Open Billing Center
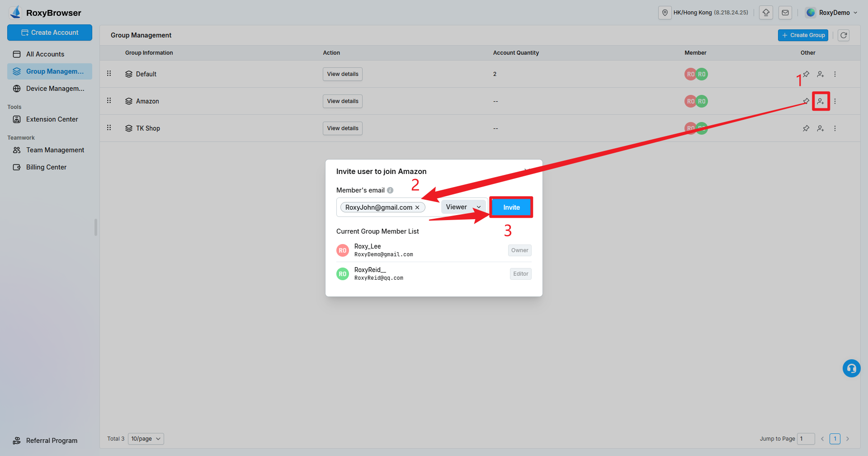This screenshot has height=456, width=868. (50, 167)
